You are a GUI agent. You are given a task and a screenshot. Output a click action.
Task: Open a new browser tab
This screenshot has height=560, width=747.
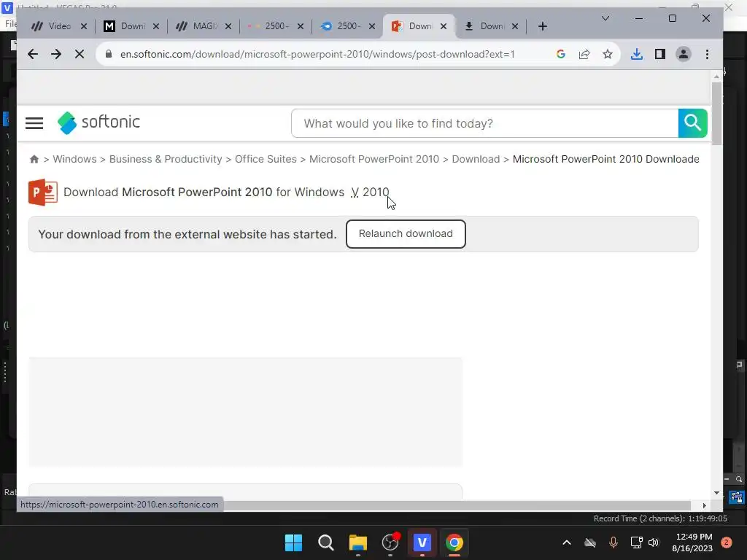point(542,26)
